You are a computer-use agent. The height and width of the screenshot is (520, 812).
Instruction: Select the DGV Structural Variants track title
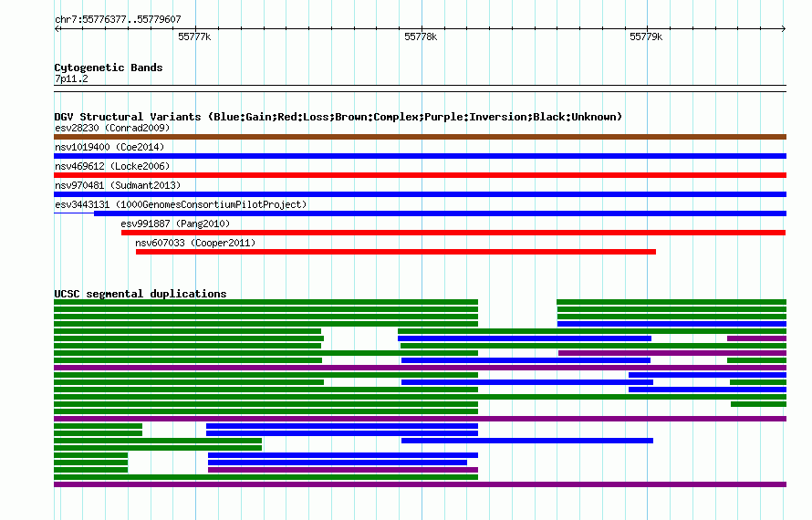click(338, 117)
